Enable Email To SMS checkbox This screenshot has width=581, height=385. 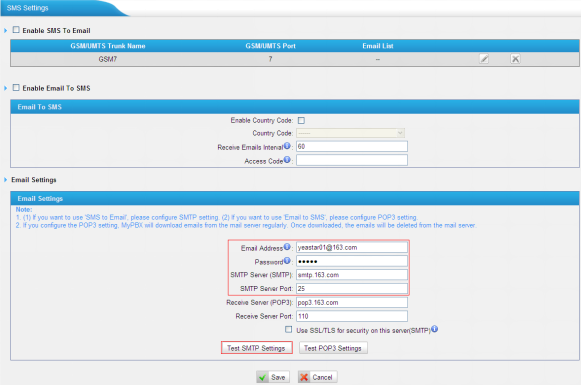pos(16,87)
